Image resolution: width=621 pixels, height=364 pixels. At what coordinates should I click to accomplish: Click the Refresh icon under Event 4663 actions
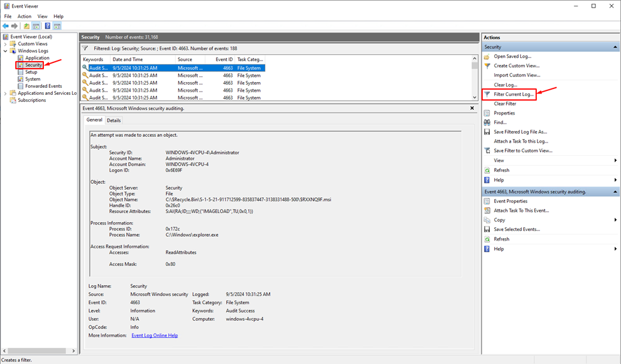(x=487, y=239)
